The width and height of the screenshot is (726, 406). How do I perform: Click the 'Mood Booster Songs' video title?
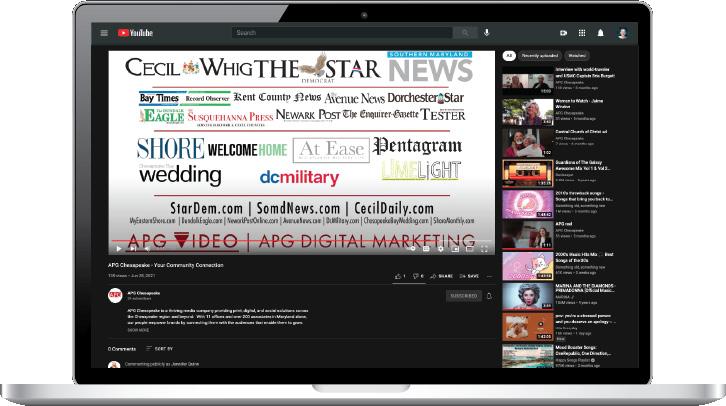point(583,350)
